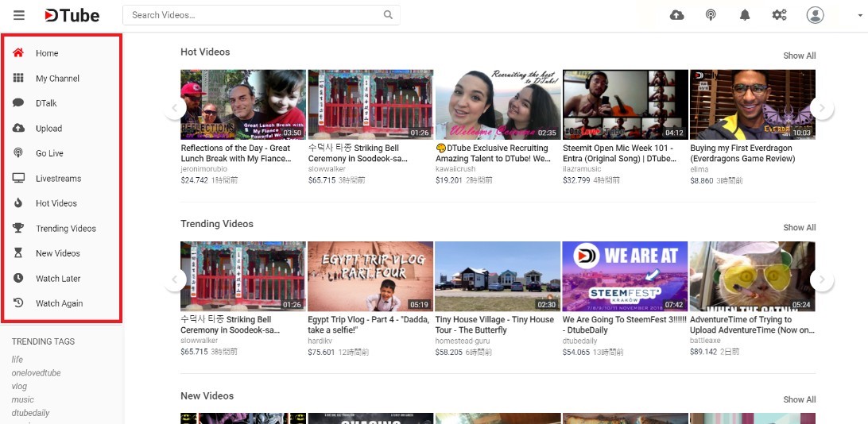Open the 'onelovedtube' trending tag
Image resolution: width=868 pixels, height=424 pixels.
pos(36,372)
